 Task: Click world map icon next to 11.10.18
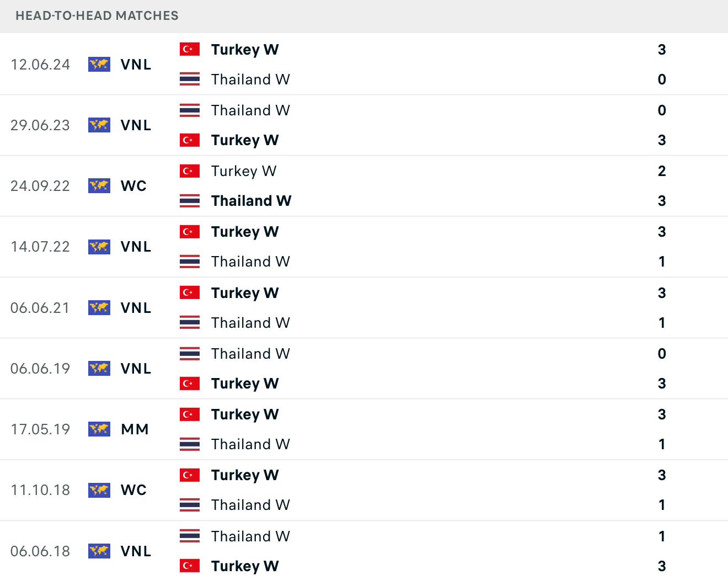(x=99, y=490)
